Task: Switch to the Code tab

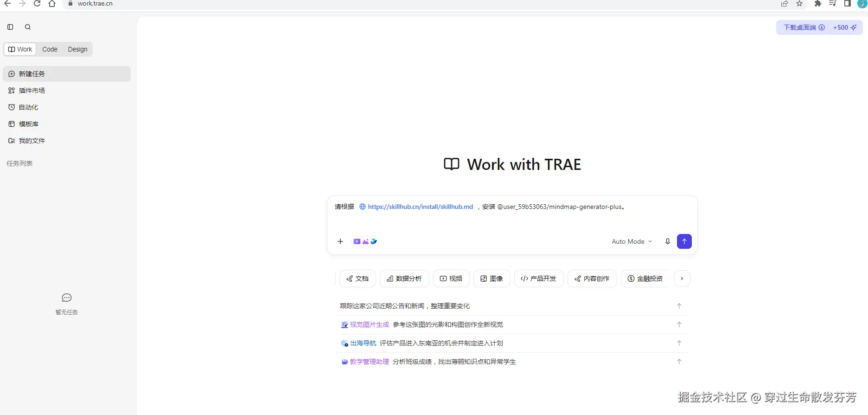Action: pos(50,49)
